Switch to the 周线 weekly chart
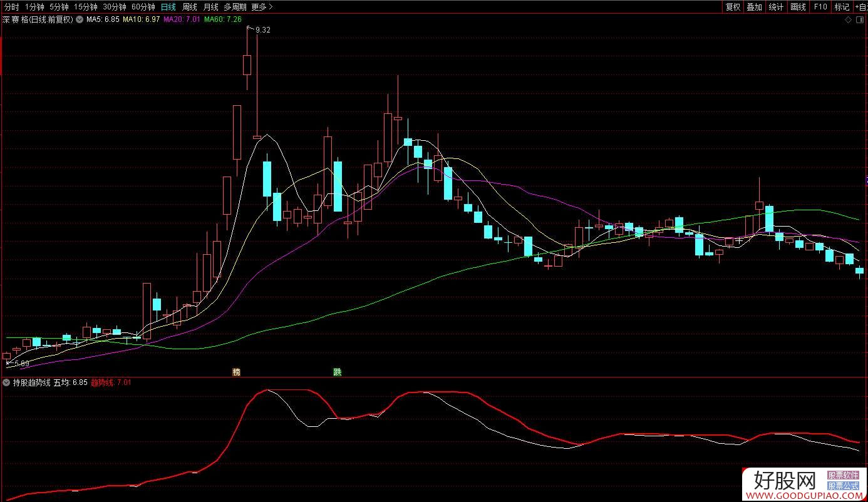The image size is (868, 502). pyautogui.click(x=189, y=7)
